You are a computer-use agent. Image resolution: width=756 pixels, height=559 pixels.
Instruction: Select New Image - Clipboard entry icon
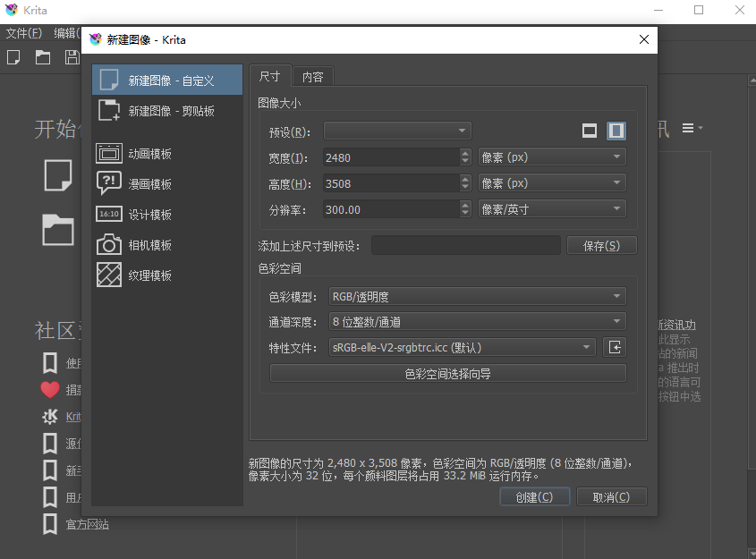point(109,110)
